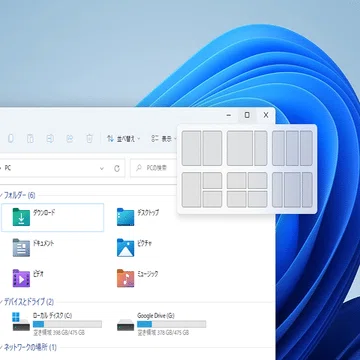The image size is (360, 360).
Task: Snap to narrow left zone of wide-center layout
Action: click(x=277, y=190)
